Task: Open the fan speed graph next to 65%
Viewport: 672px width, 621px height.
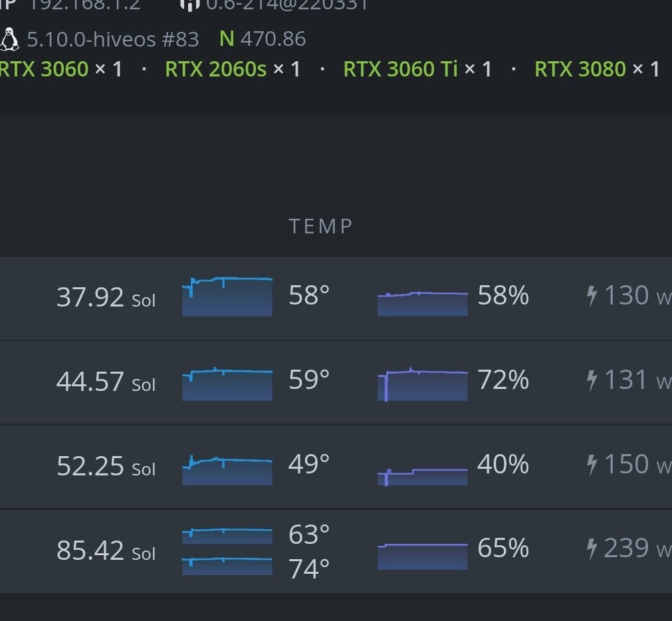Action: tap(423, 557)
